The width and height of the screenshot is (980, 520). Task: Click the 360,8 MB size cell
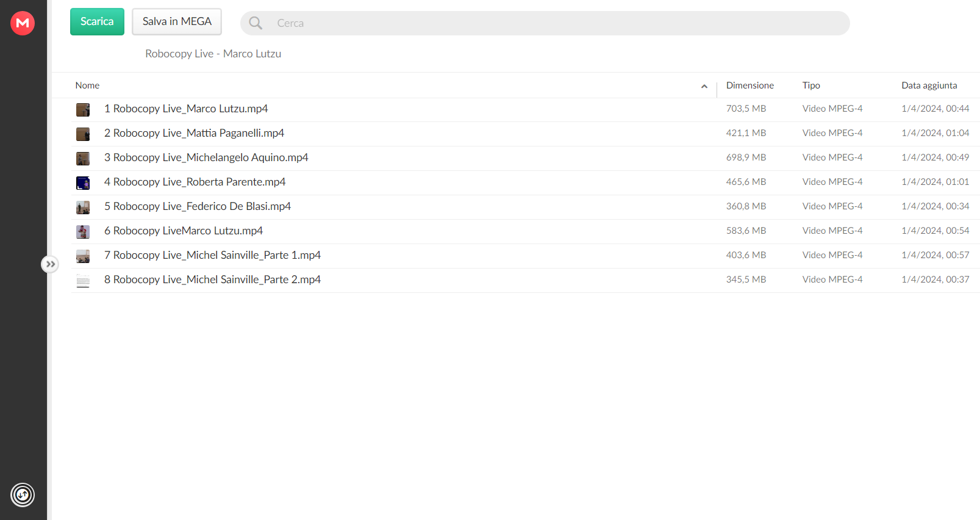746,206
